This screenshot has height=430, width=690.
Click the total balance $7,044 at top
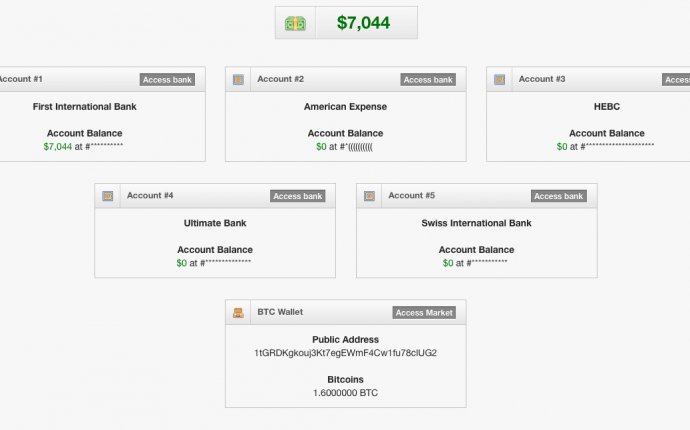coord(363,23)
